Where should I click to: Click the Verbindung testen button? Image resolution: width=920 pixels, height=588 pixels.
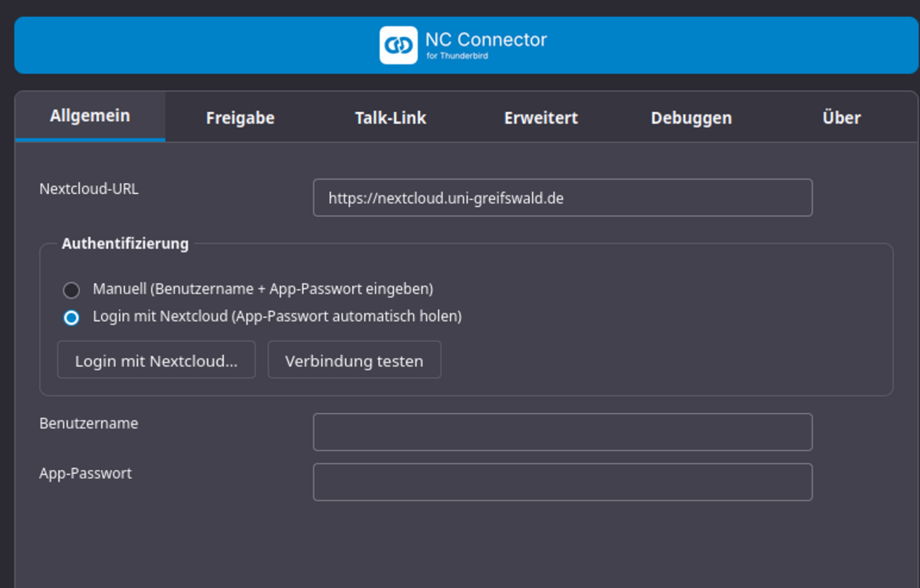(354, 360)
